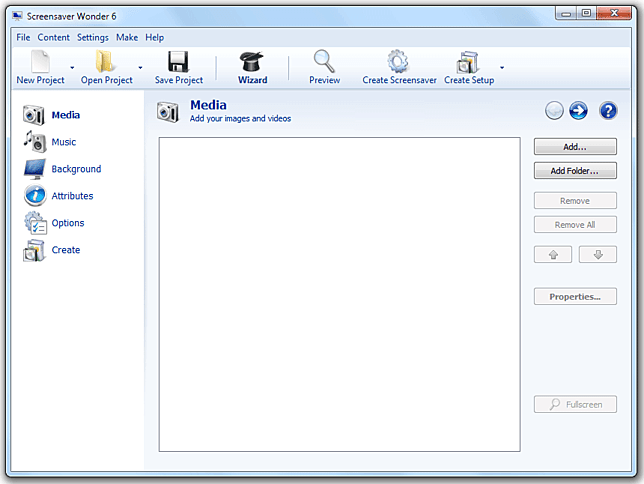Viewport: 644px width, 484px height.
Task: Click the Attributes text label in sidebar
Action: [72, 196]
